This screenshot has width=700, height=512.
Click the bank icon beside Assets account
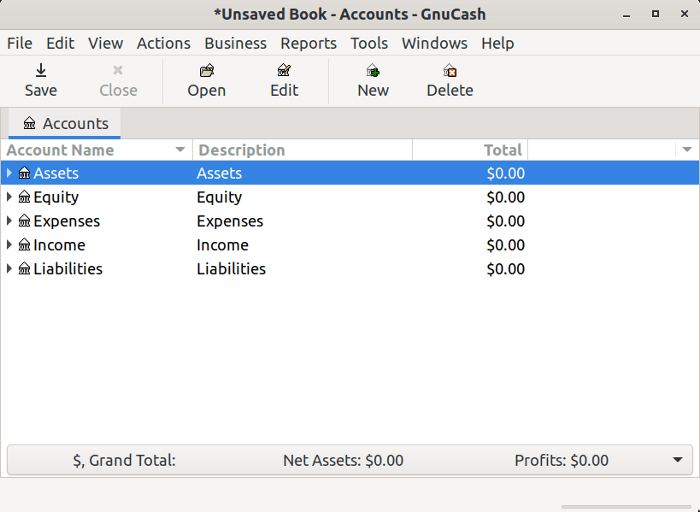25,173
